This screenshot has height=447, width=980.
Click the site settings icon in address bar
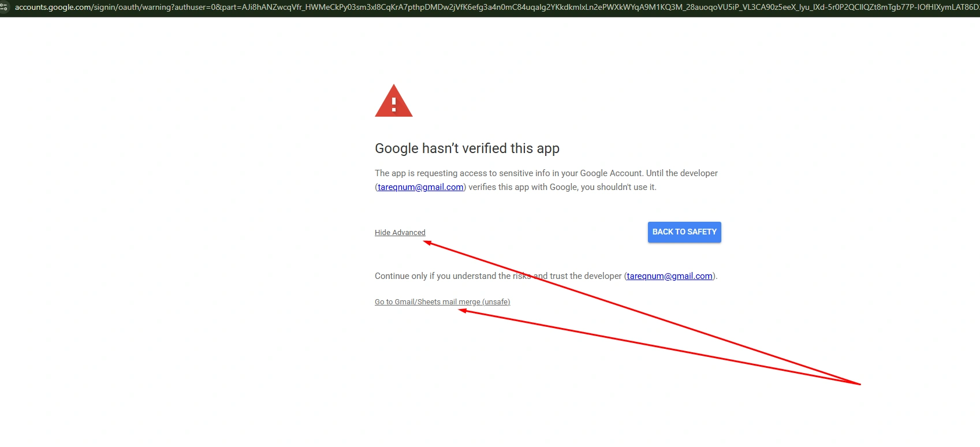pos(4,7)
